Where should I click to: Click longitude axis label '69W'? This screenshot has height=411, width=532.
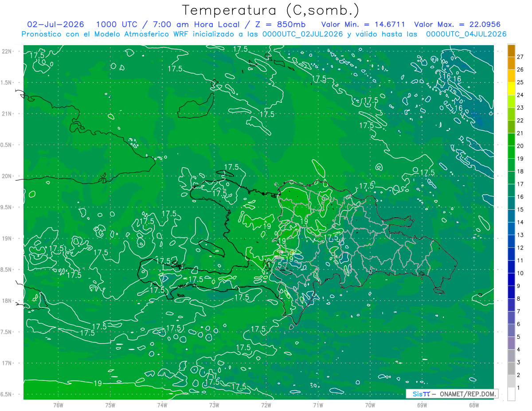point(422,405)
